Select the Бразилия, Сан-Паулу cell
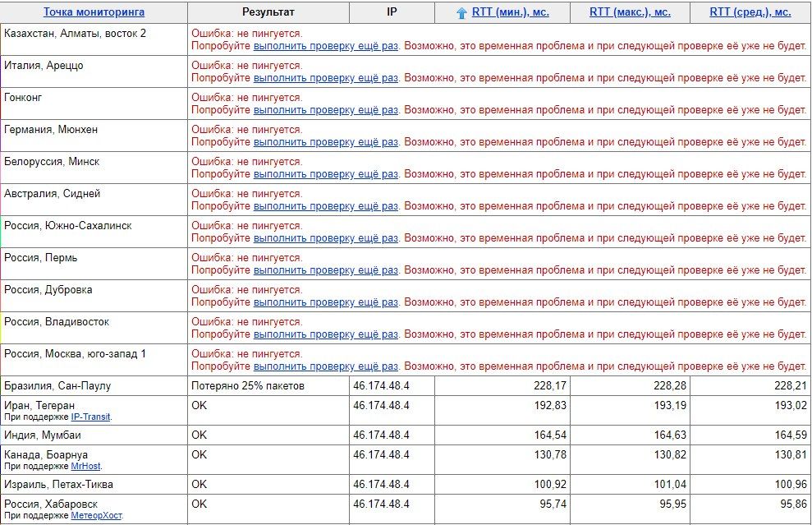This screenshot has height=525, width=812. click(94, 386)
